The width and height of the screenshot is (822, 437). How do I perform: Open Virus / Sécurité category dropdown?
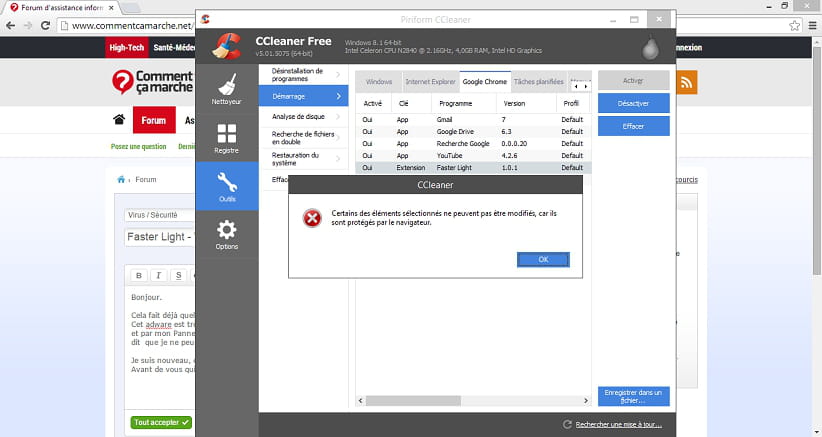[159, 215]
